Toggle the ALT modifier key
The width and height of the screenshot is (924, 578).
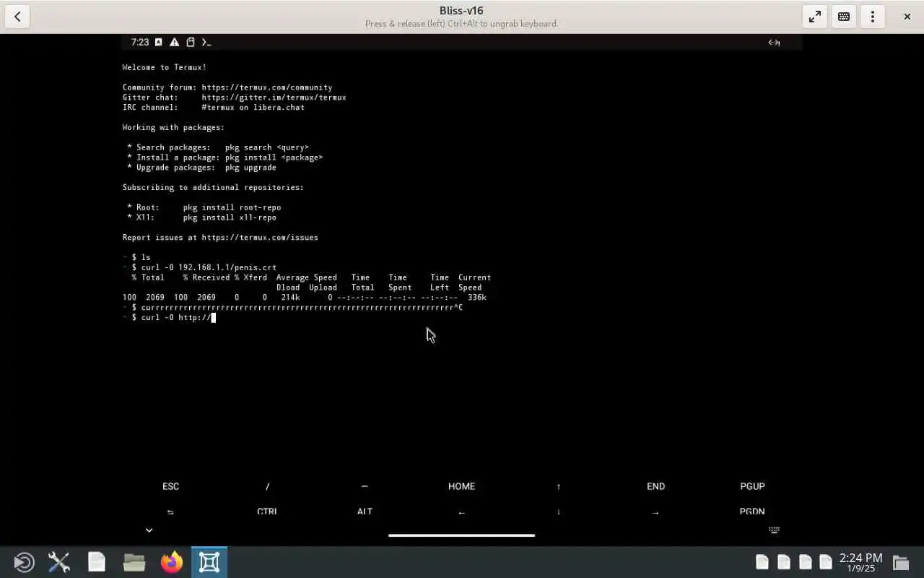[365, 512]
